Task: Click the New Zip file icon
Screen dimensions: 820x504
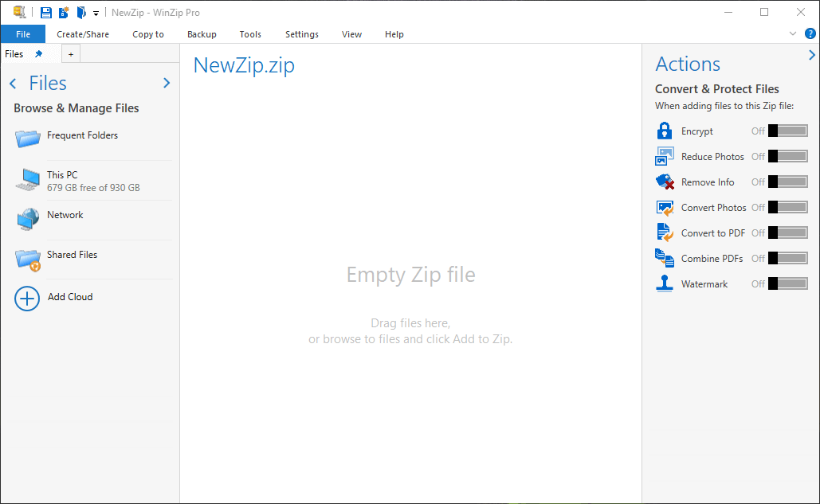Action: pyautogui.click(x=64, y=13)
